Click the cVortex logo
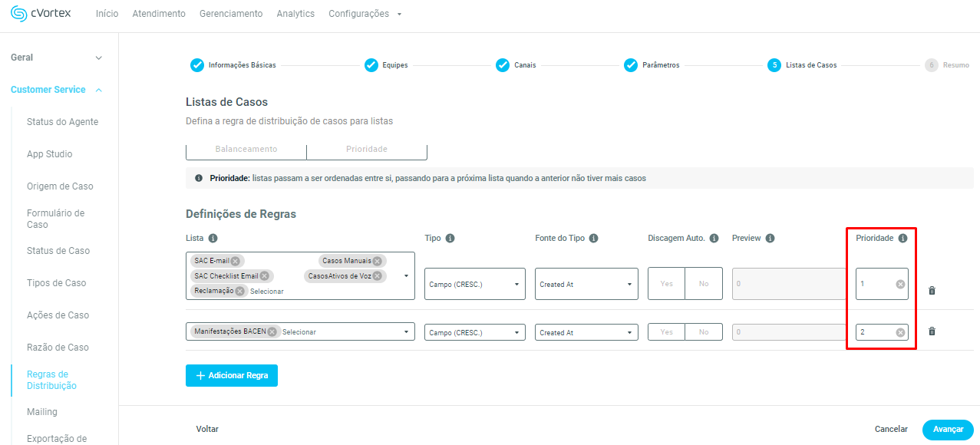The height and width of the screenshot is (445, 980). [x=41, y=14]
